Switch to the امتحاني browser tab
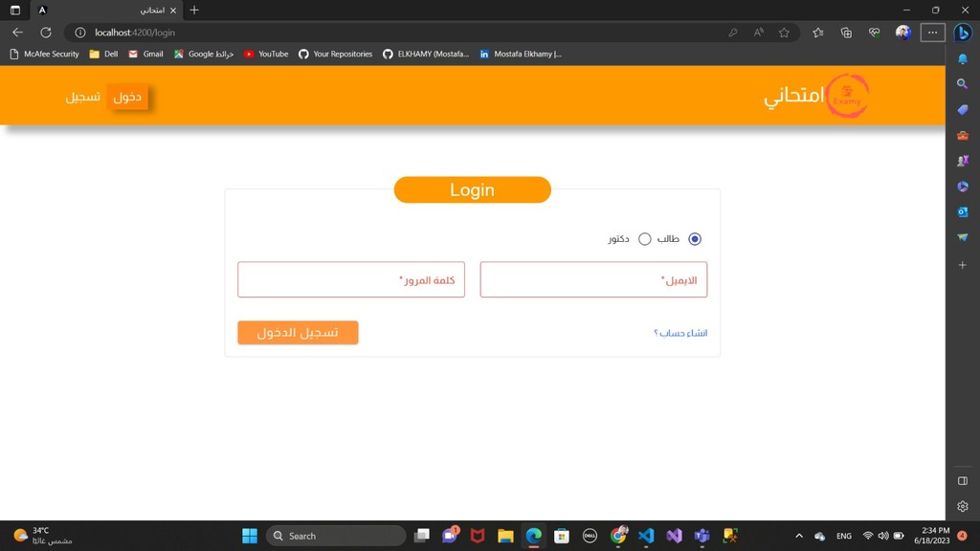 [x=106, y=10]
